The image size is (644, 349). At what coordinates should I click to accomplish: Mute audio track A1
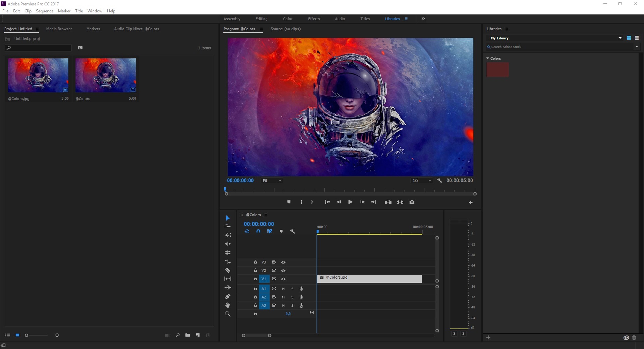(x=283, y=289)
